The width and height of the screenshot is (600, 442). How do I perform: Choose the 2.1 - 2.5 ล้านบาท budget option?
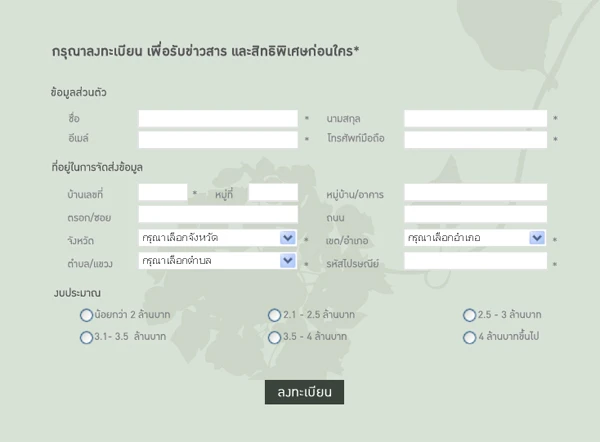pos(274,315)
